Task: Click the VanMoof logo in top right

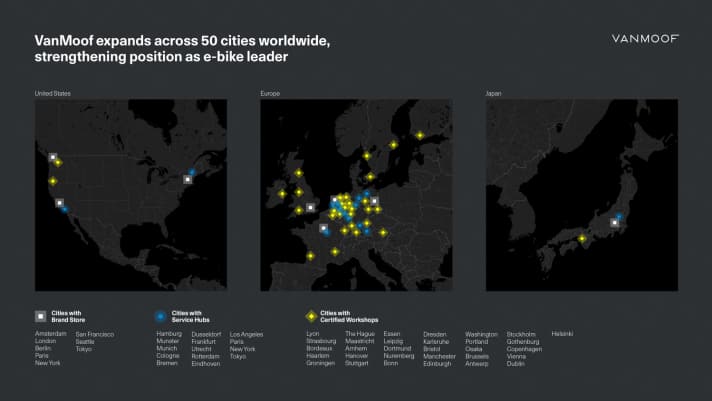Action: coord(645,39)
